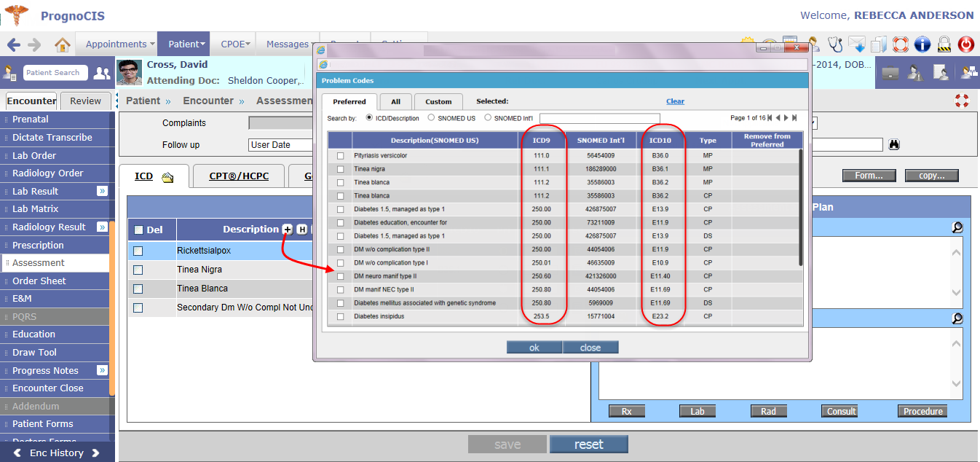
Task: Check the Pityriasis versicolor row checkbox
Action: click(x=340, y=156)
